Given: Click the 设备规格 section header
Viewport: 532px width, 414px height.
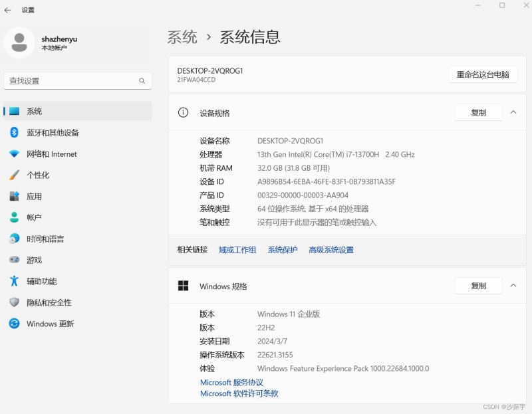Looking at the screenshot, I should coord(347,112).
